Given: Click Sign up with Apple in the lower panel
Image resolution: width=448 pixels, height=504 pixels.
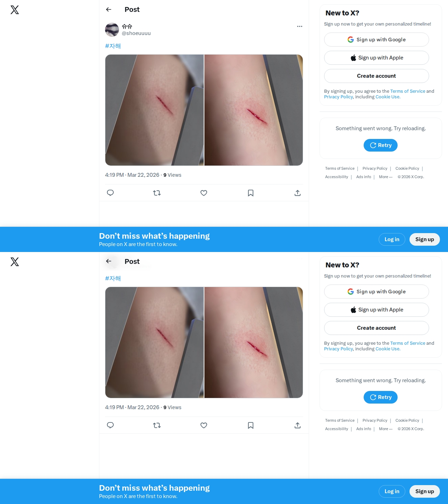Looking at the screenshot, I should coord(377,310).
